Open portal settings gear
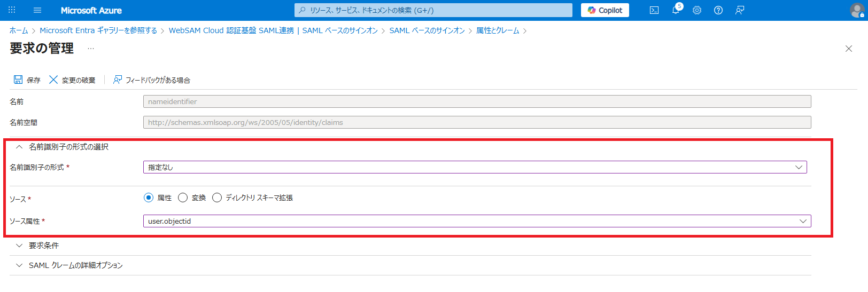This screenshot has width=868, height=292. (x=697, y=10)
